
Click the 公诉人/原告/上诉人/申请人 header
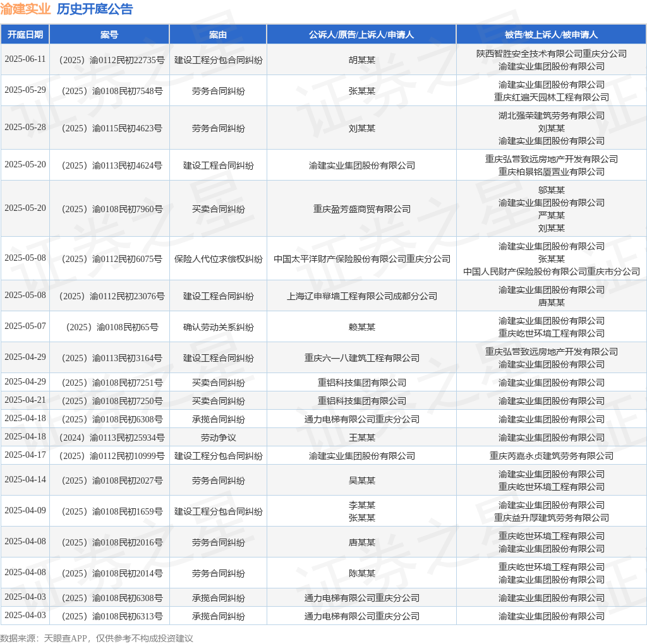(361, 35)
